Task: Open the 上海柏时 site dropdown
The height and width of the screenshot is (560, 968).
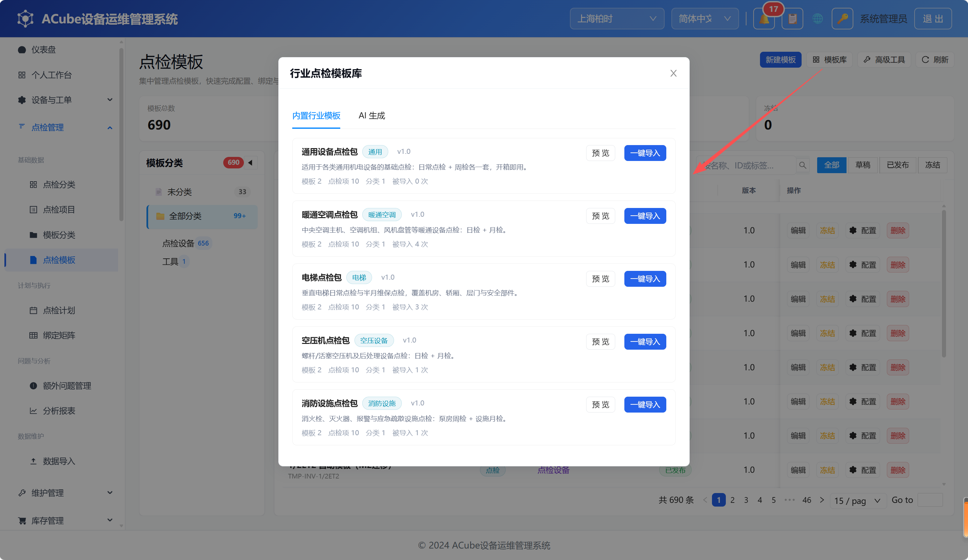Action: (x=617, y=19)
